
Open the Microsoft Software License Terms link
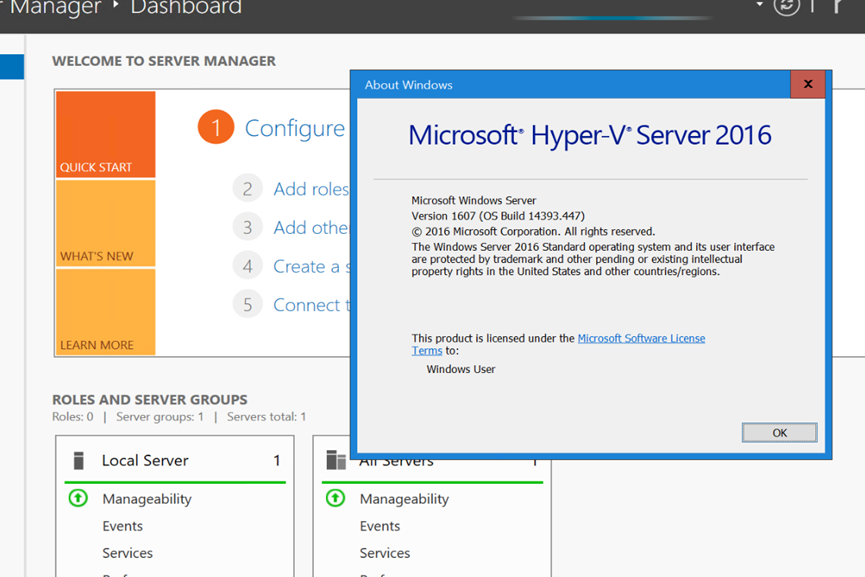tap(641, 338)
